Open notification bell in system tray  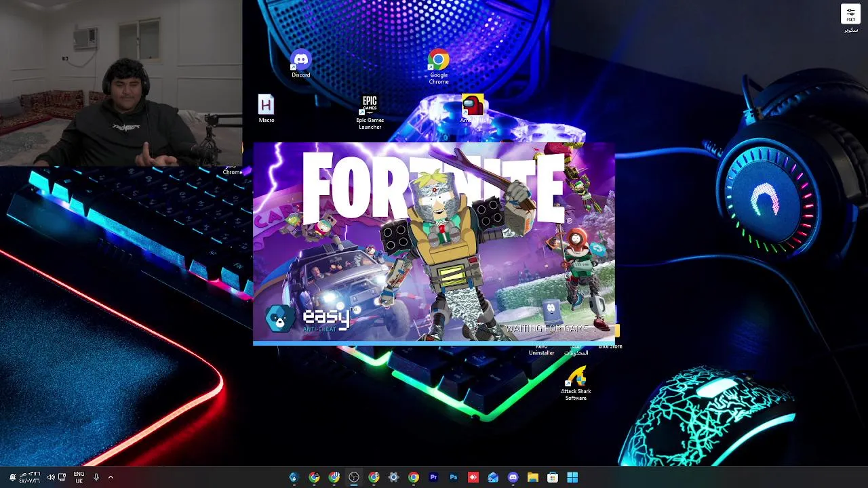12,477
